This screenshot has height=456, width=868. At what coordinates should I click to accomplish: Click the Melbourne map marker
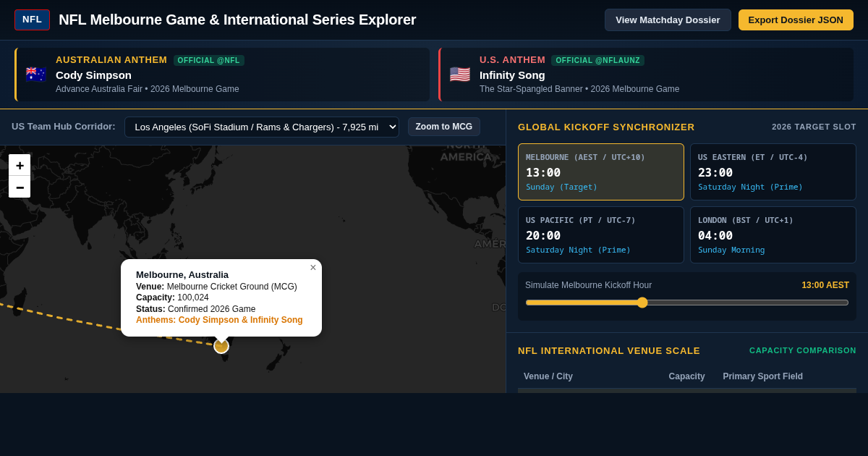[221, 346]
